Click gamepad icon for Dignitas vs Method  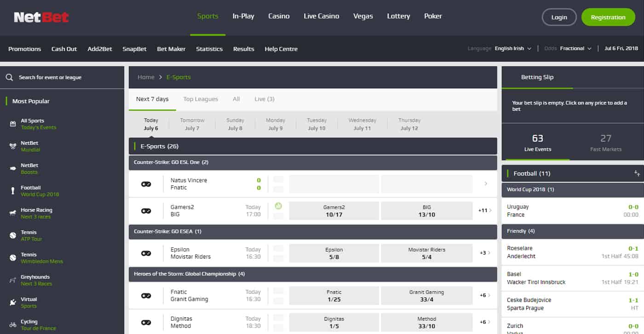(146, 322)
